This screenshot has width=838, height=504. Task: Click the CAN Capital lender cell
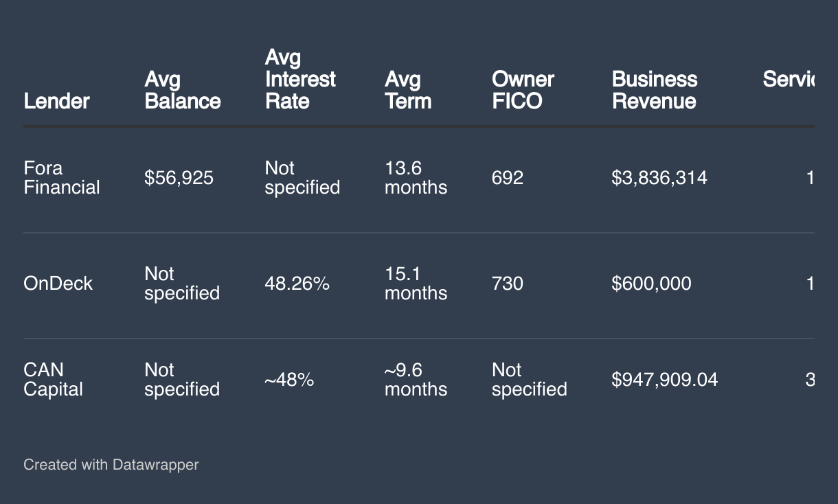click(x=53, y=380)
